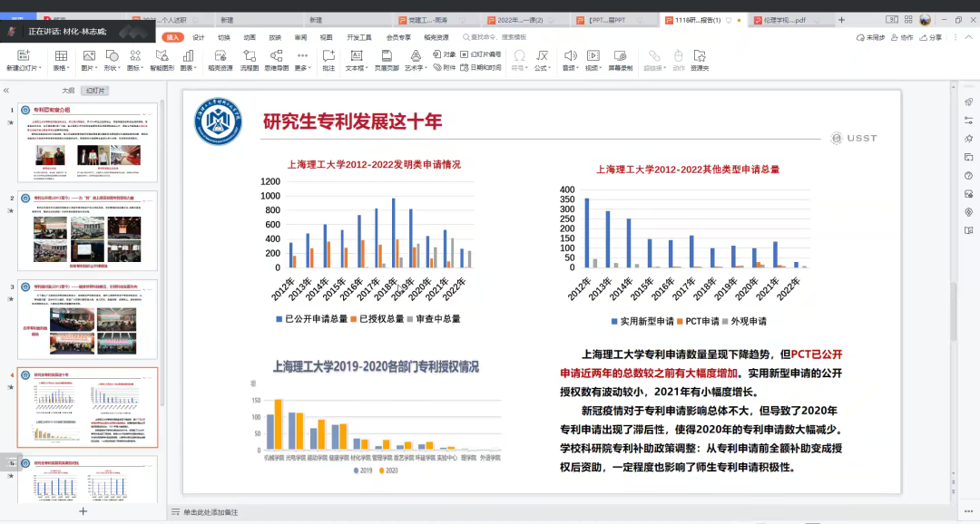Click the 未同步 sync status button
The height and width of the screenshot is (524, 980).
click(870, 37)
